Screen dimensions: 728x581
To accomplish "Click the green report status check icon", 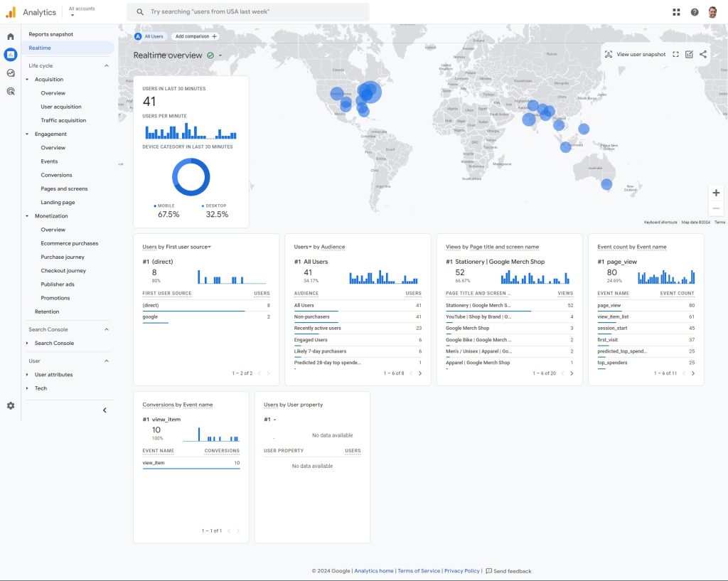I will tap(210, 55).
